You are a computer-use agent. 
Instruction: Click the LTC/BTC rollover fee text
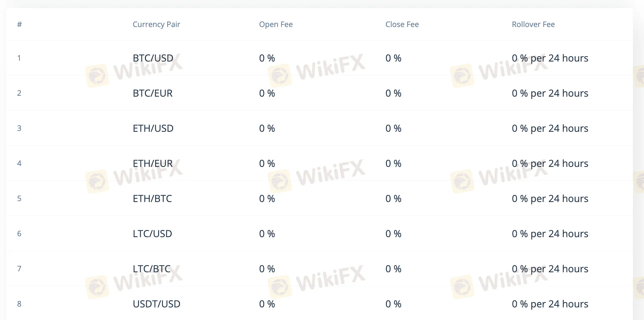point(550,269)
